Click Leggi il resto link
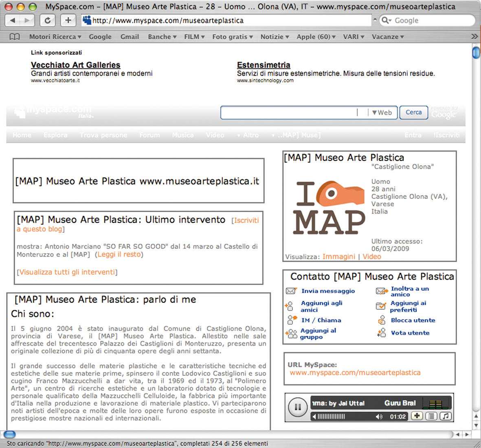 pyautogui.click(x=119, y=254)
